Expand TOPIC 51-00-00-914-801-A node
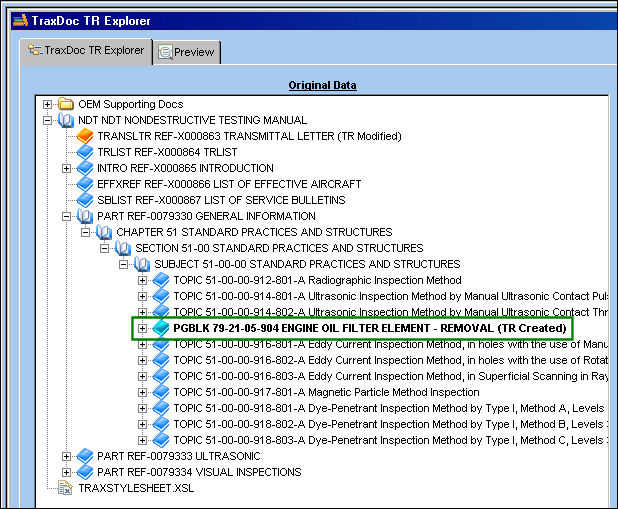Viewport: 618px width, 509px height. tap(142, 296)
